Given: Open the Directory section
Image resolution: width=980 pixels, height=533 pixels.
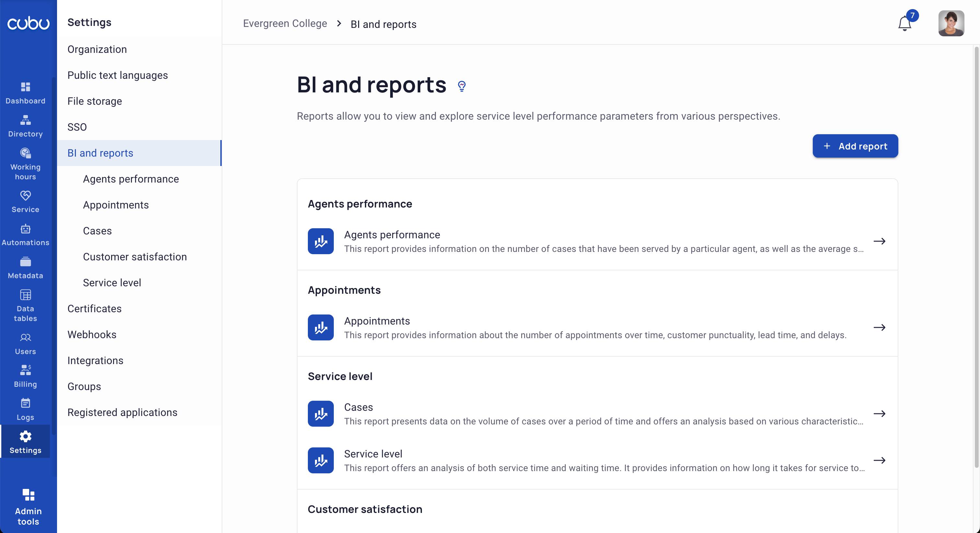Looking at the screenshot, I should point(25,126).
